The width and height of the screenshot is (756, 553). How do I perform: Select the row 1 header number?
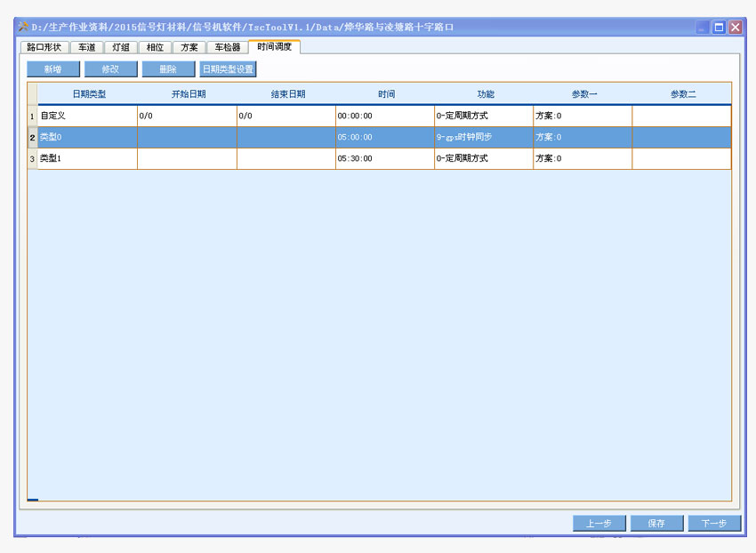33,116
